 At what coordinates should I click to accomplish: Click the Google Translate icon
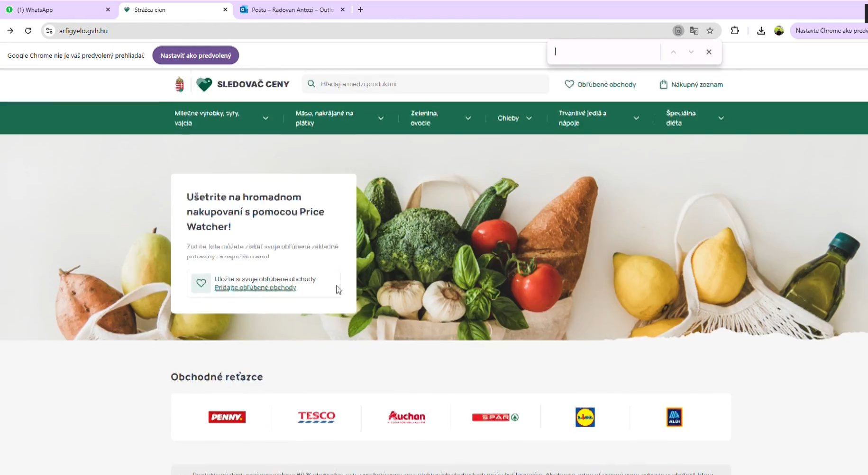coord(694,31)
